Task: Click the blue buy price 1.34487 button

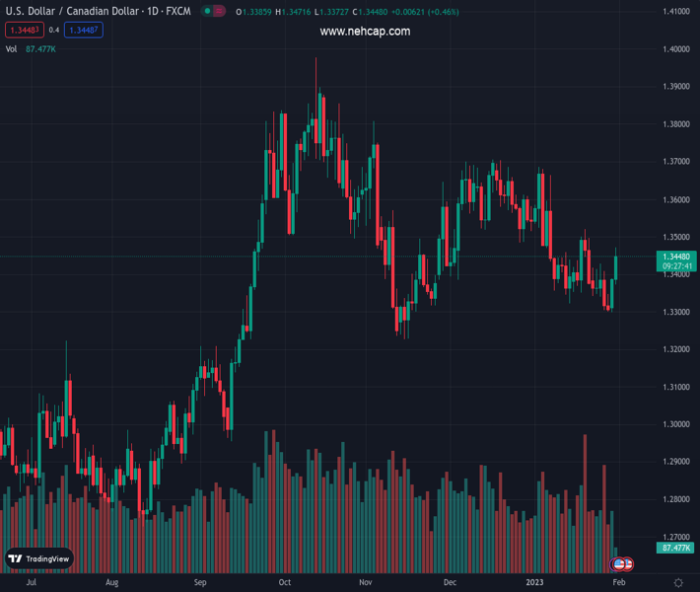Action: point(84,31)
